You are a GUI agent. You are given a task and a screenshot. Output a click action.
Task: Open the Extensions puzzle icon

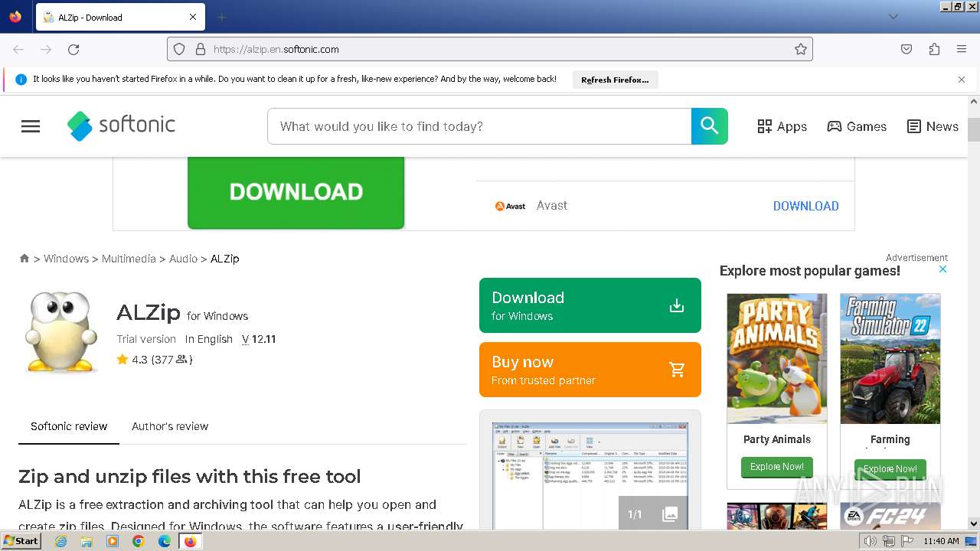tap(934, 49)
